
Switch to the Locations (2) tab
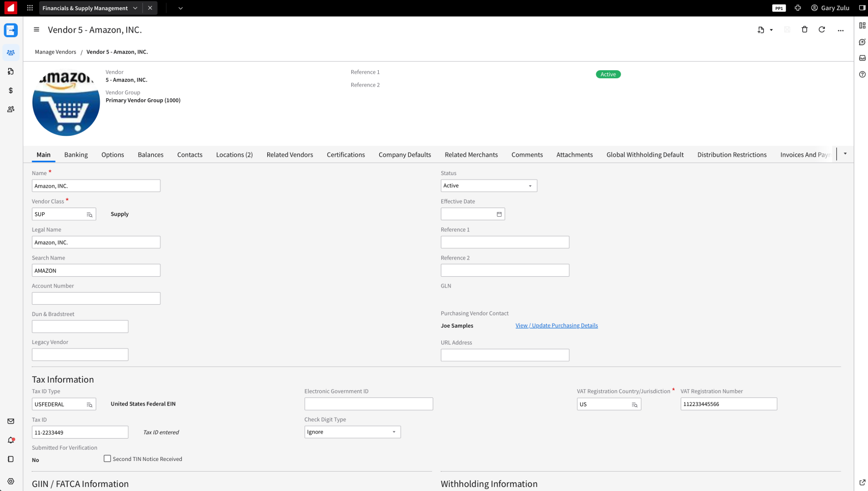pyautogui.click(x=234, y=155)
